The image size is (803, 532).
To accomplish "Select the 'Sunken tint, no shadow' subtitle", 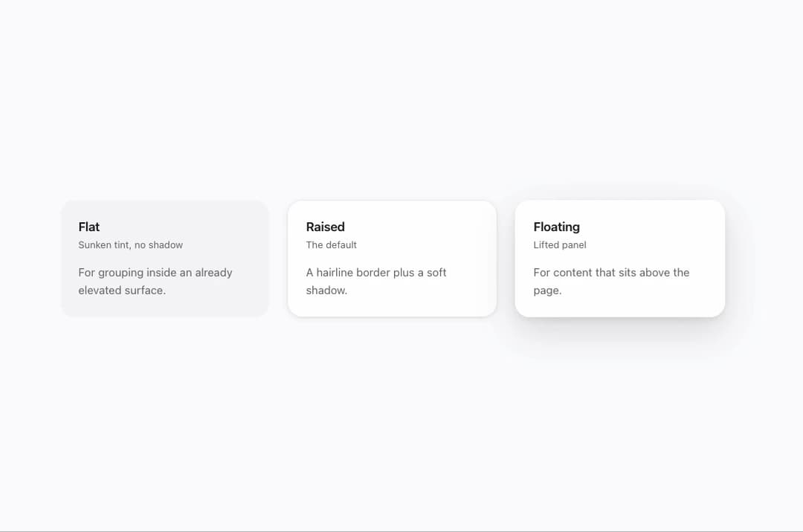I will [x=131, y=245].
